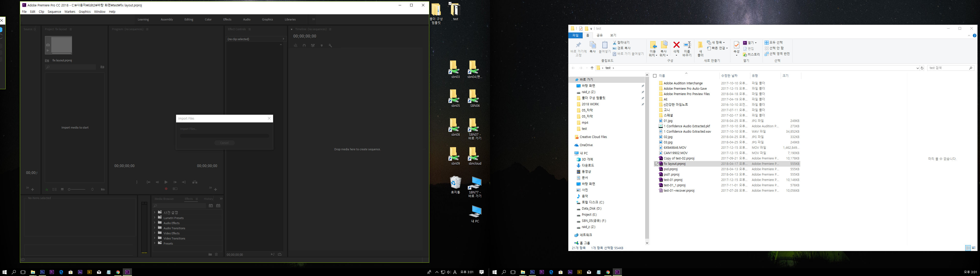
Task: Click the Windows Start button on left taskbar
Action: (x=5, y=272)
